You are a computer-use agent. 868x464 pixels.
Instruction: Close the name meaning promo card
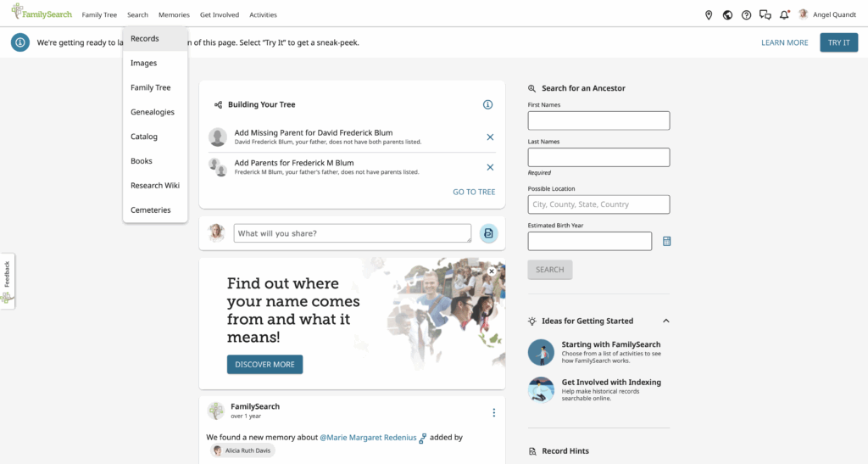(492, 271)
